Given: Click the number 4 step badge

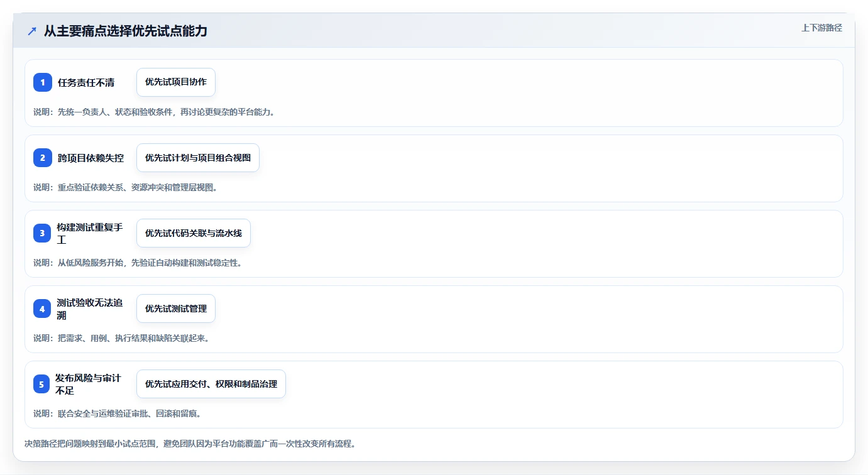Looking at the screenshot, I should coord(42,308).
